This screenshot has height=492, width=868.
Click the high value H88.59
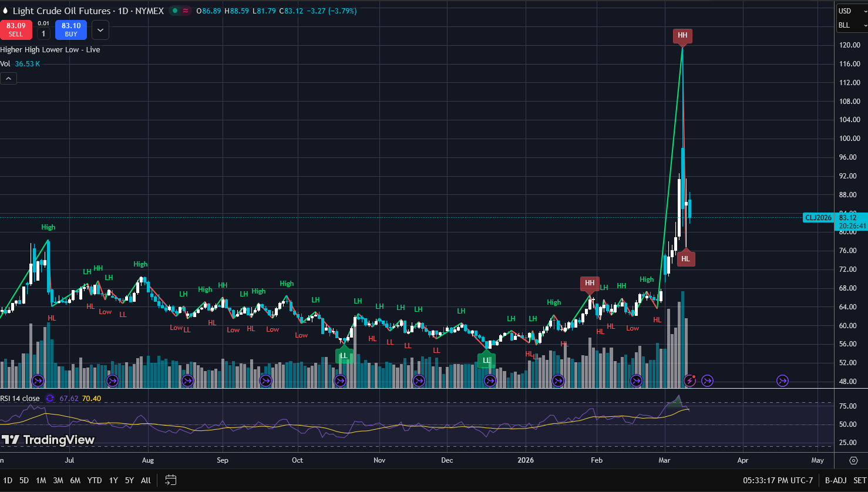[x=237, y=11]
